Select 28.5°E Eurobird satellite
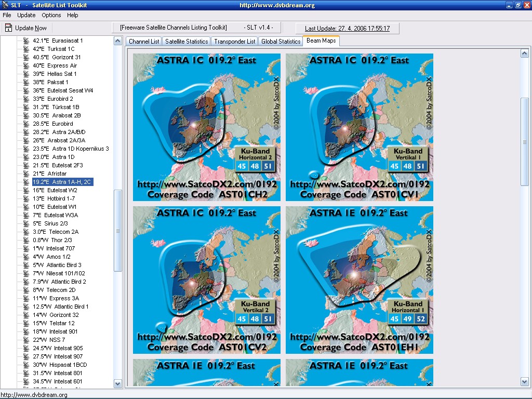 tap(53, 124)
